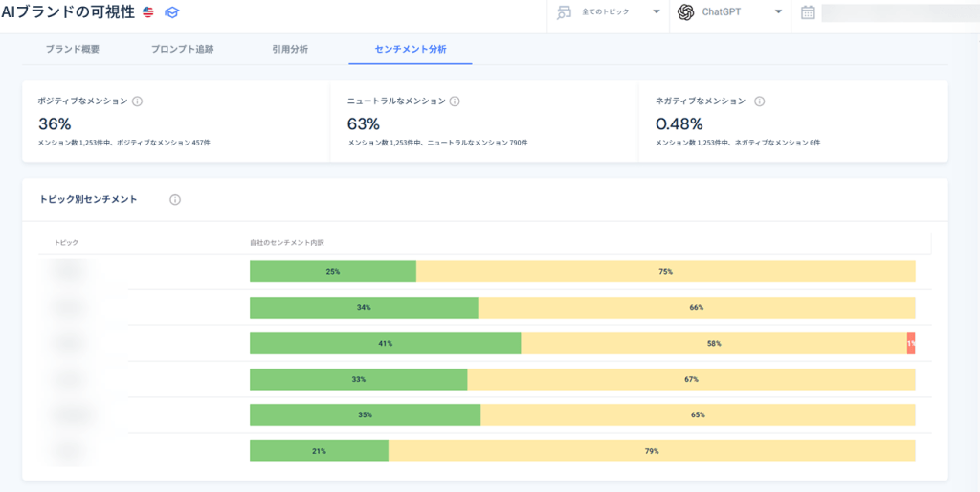This screenshot has width=980, height=492.
Task: Click the red 1% negative bar segment
Action: point(911,344)
